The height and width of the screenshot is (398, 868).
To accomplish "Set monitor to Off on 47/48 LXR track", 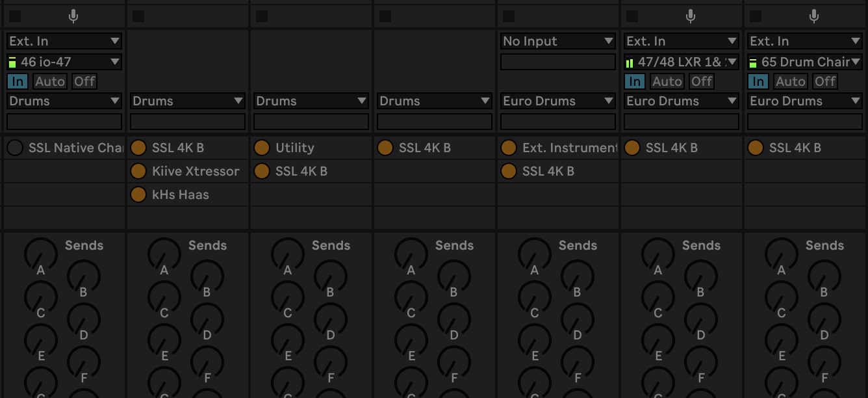I will tap(701, 81).
